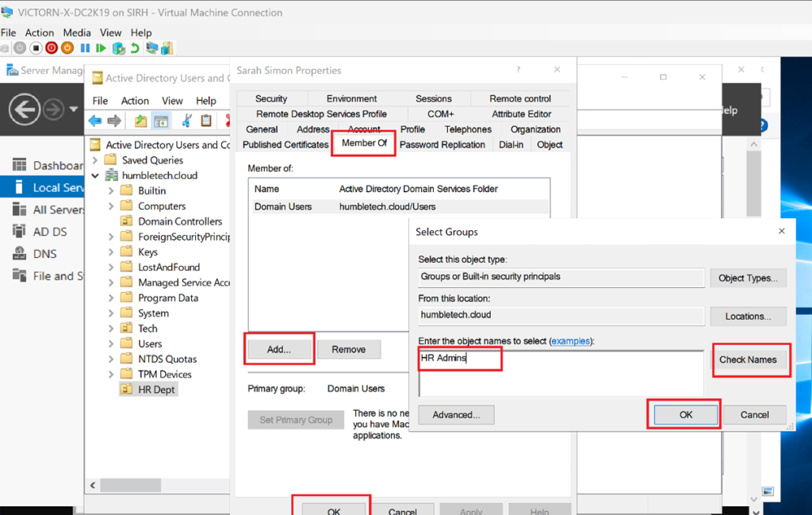Expand the TPM Devices container
The width and height of the screenshot is (812, 515).
click(111, 374)
